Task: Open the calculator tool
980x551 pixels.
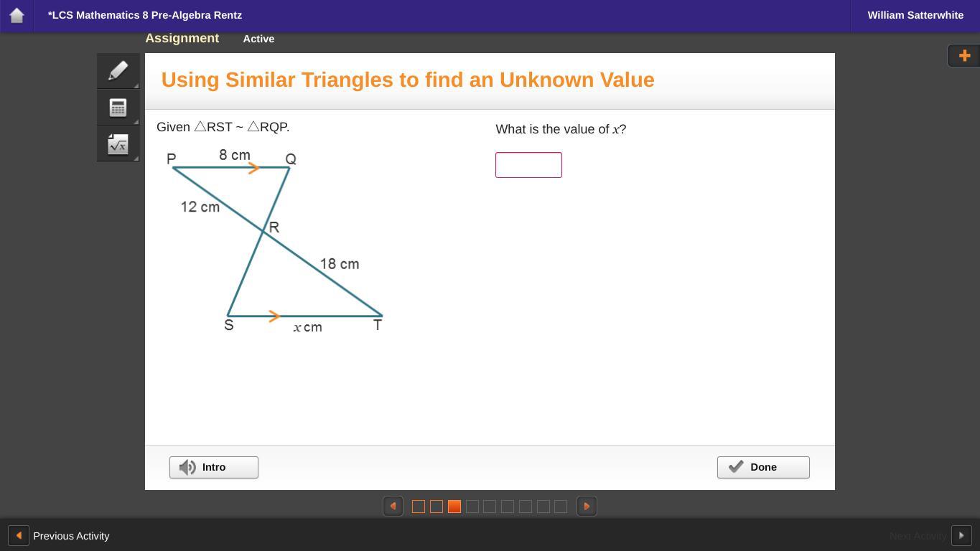Action: pyautogui.click(x=118, y=108)
